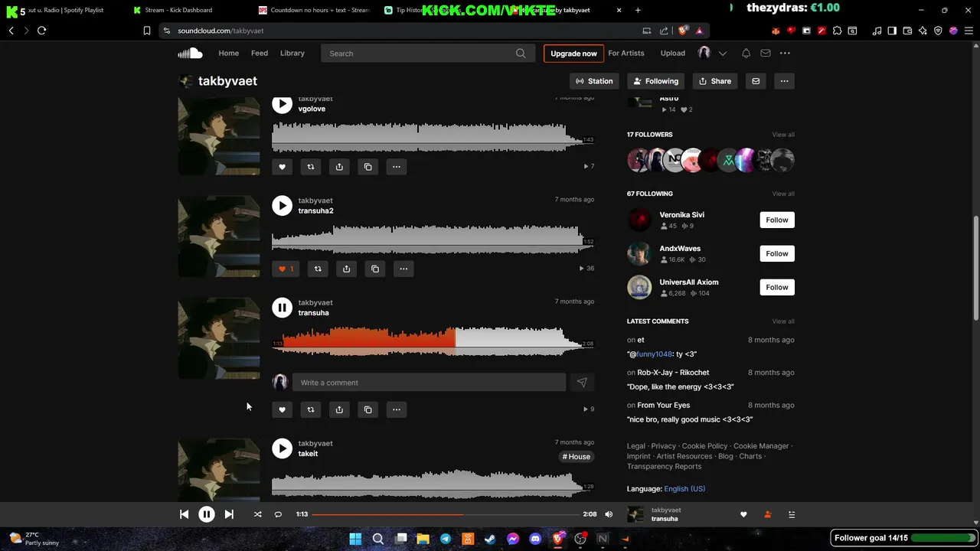The image size is (980, 551).
Task: Toggle shuffle in player bar
Action: [258, 514]
